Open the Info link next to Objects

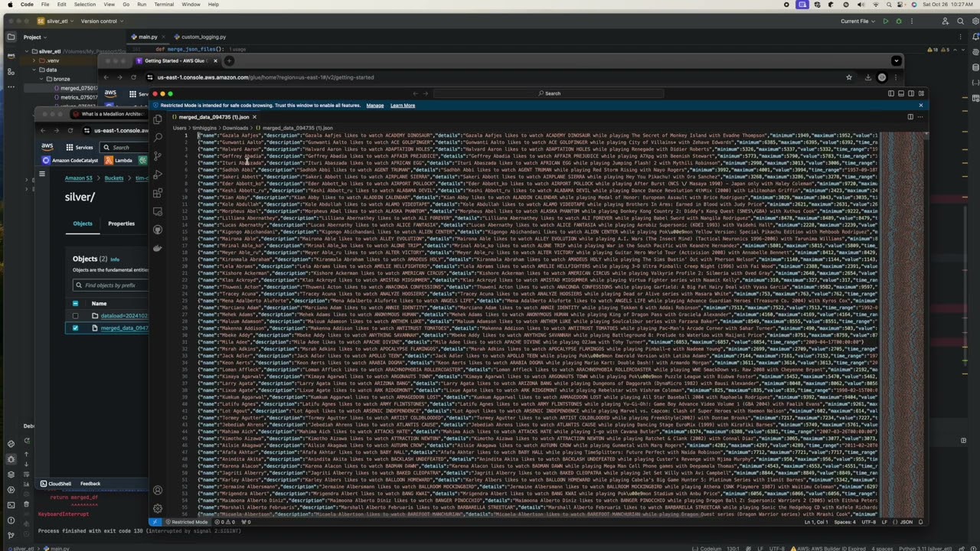[115, 259]
